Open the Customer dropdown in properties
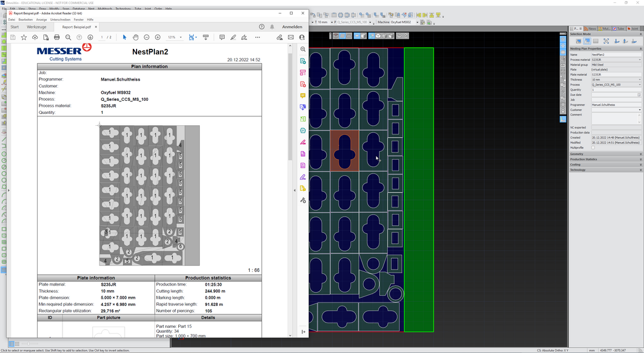This screenshot has height=353, width=644. (639, 110)
